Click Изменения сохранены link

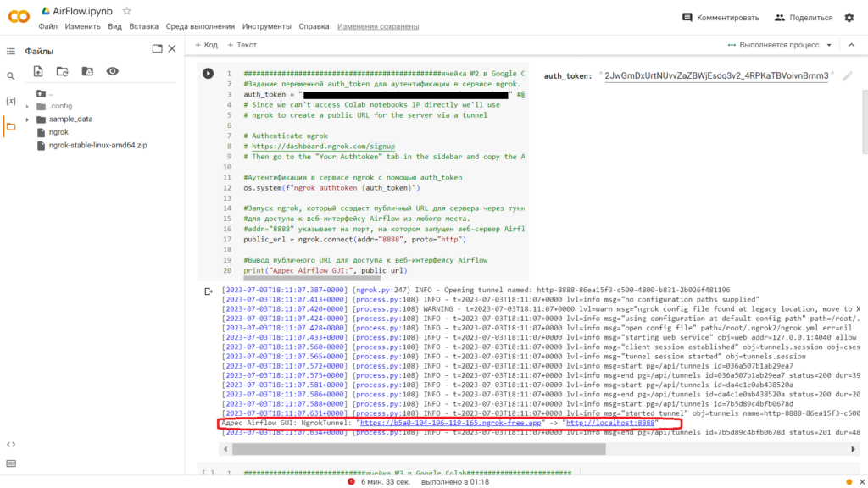coord(378,26)
